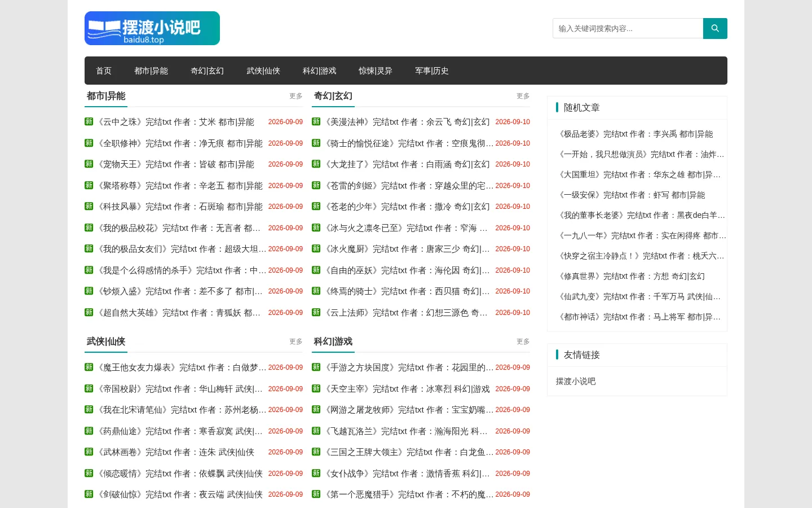Open the 奇幻|玄幻 navigation menu item
This screenshot has height=508, width=812.
point(207,71)
